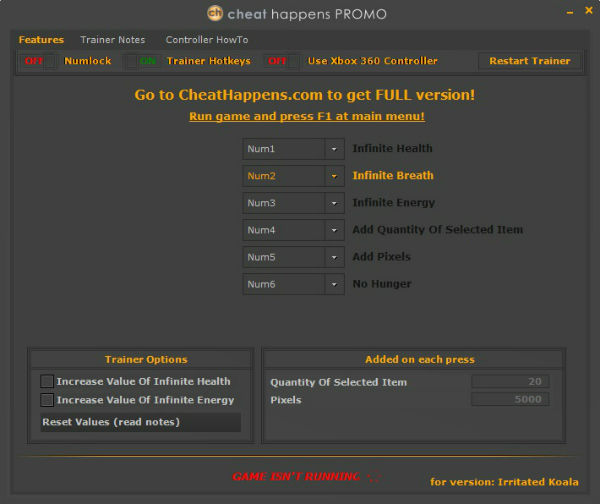This screenshot has width=600, height=504.
Task: Open the Num2 hotkey dropdown arrow
Action: pos(334,176)
